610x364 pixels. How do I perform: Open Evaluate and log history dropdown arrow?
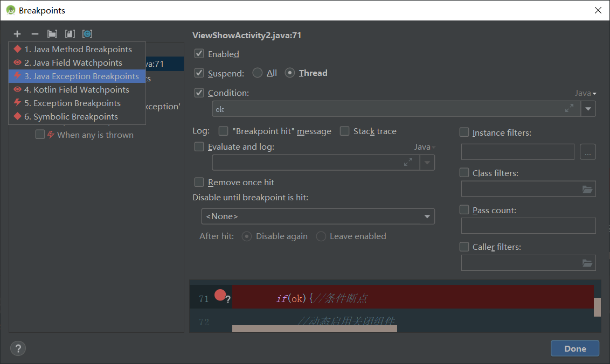pyautogui.click(x=427, y=163)
